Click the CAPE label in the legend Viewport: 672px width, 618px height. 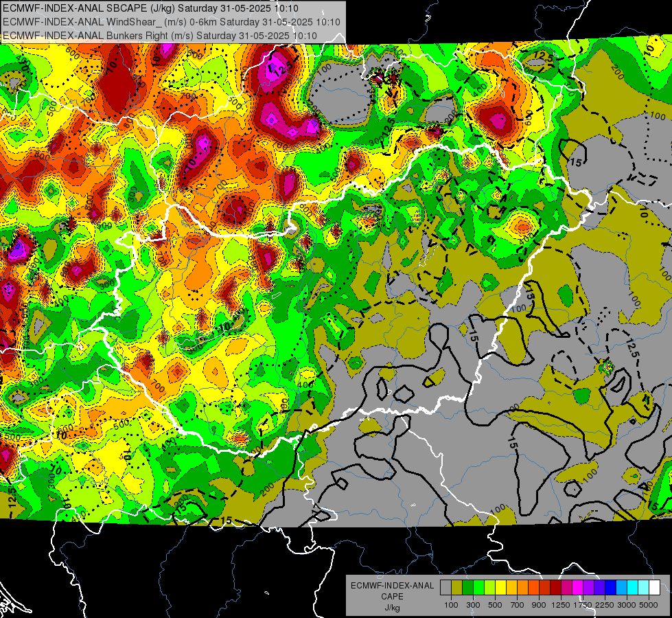(392, 596)
